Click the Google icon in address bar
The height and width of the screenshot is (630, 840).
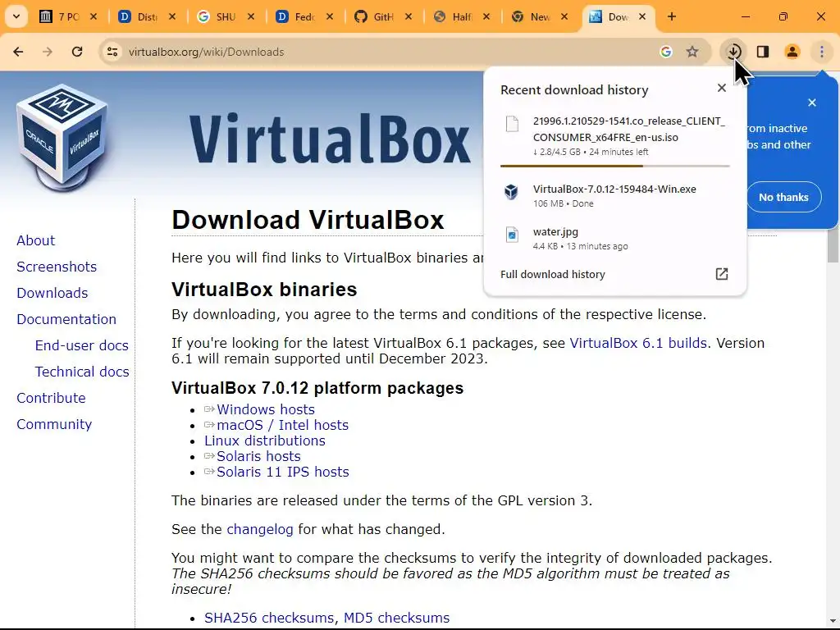[666, 52]
